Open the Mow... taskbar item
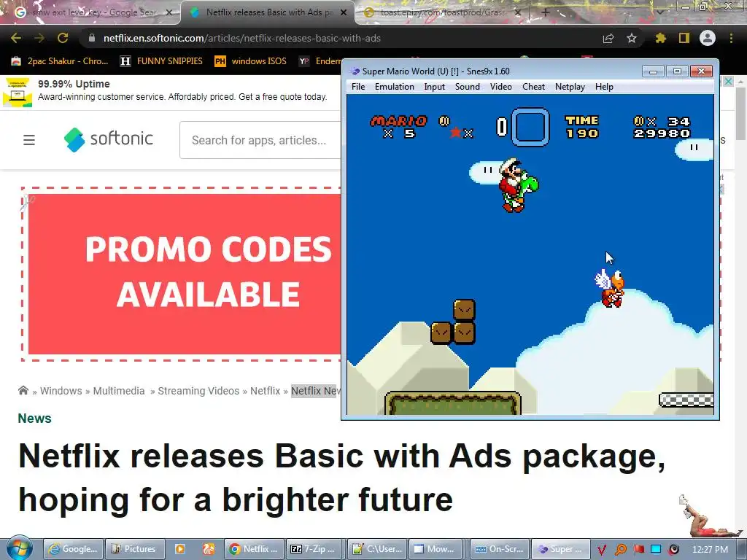 tap(437, 549)
